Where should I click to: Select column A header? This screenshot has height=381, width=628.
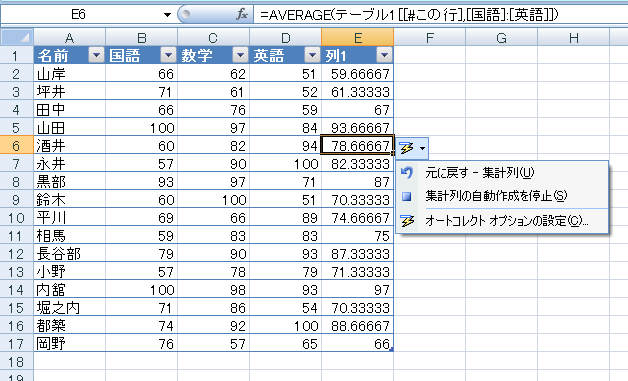[70, 38]
